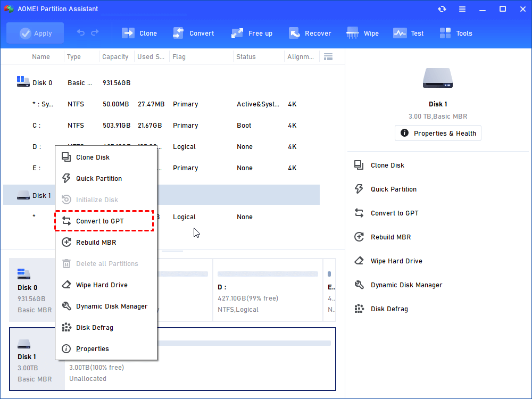The image size is (532, 399).
Task: Click the Properties & Health button
Action: [438, 133]
